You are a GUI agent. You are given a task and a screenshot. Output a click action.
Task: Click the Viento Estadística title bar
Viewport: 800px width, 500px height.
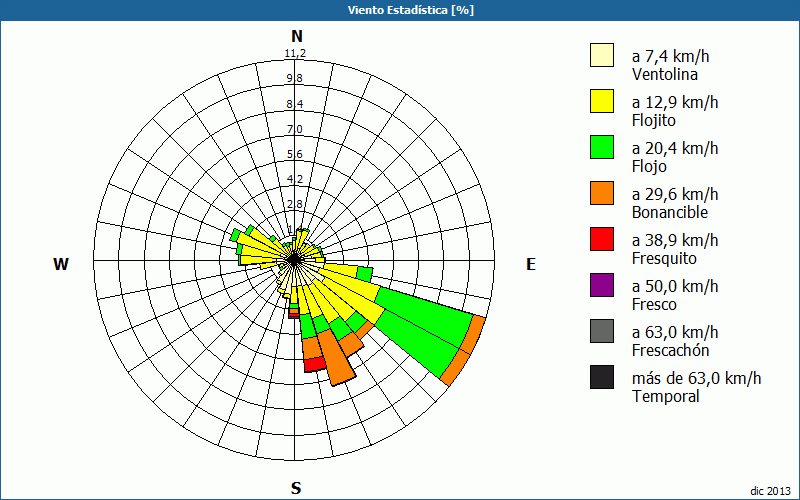click(x=400, y=10)
